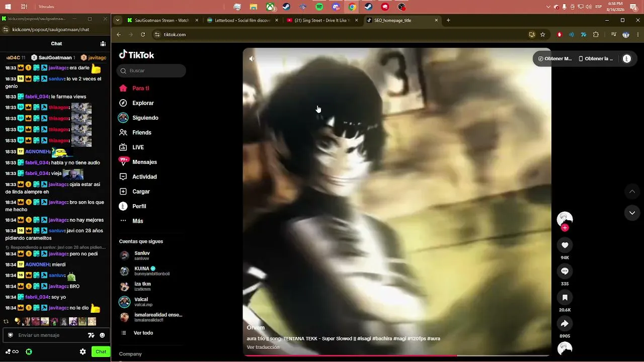This screenshot has height=362, width=644.
Task: Open Kick chat settings gear
Action: coord(83,352)
